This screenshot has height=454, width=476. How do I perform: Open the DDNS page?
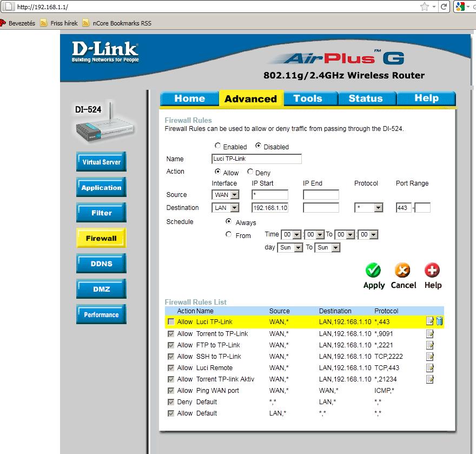pos(101,264)
